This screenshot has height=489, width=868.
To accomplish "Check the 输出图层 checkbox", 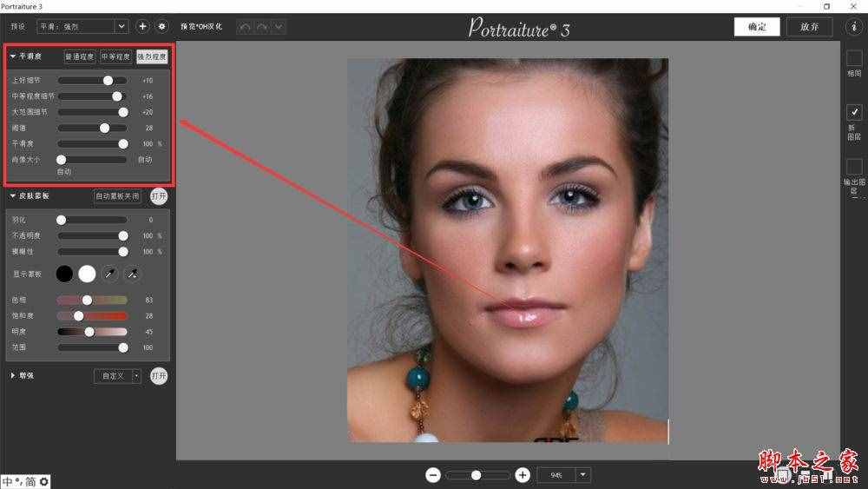I will pyautogui.click(x=854, y=166).
